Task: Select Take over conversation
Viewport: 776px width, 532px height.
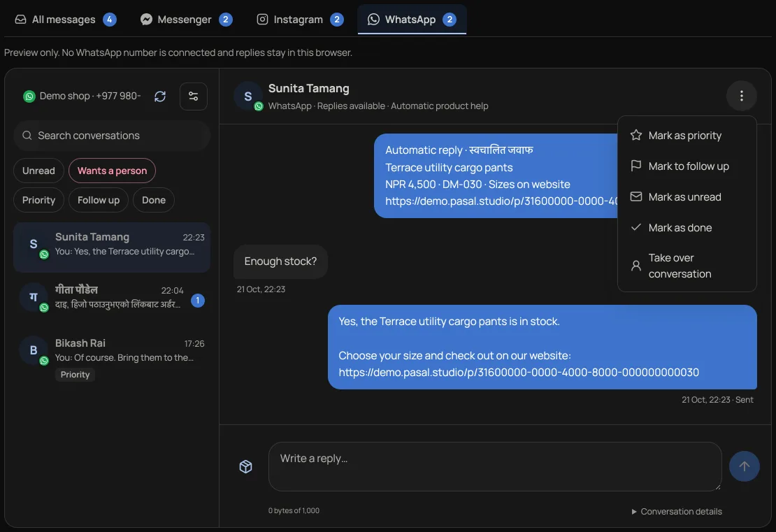Action: [687, 266]
